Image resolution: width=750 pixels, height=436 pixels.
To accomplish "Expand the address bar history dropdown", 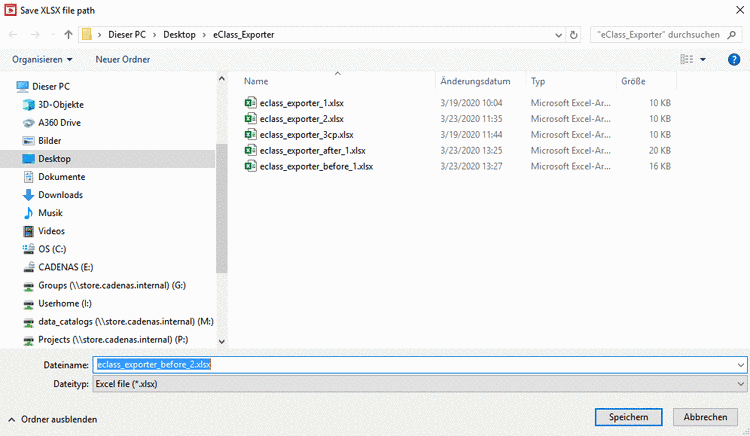I will coord(558,35).
